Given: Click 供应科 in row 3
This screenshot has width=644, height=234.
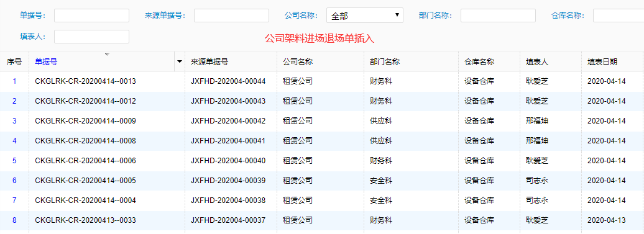Looking at the screenshot, I should [x=381, y=121].
